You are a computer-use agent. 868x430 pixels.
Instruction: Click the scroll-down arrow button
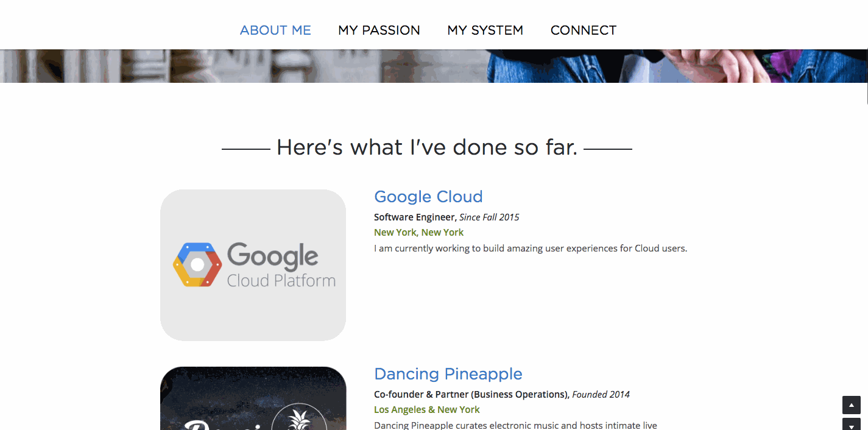851,424
